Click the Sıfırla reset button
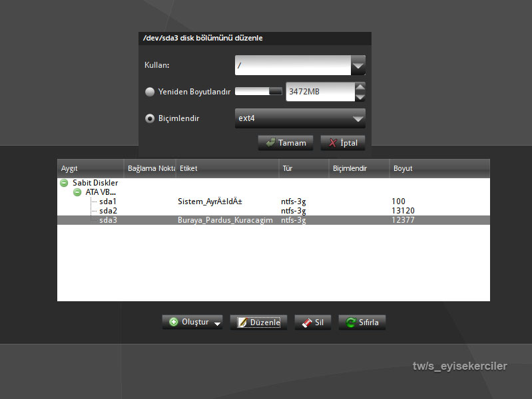Image resolution: width=532 pixels, height=399 pixels. [x=362, y=322]
